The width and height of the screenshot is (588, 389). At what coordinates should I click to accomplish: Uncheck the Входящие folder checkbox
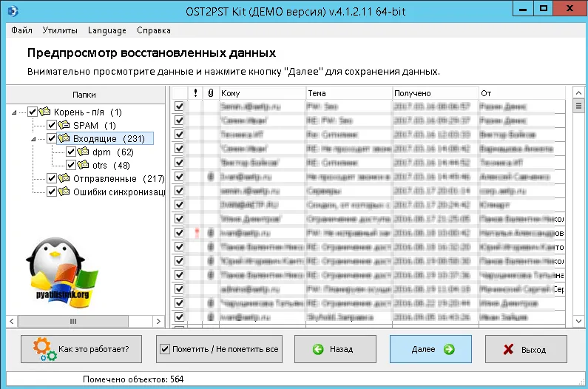pos(52,138)
